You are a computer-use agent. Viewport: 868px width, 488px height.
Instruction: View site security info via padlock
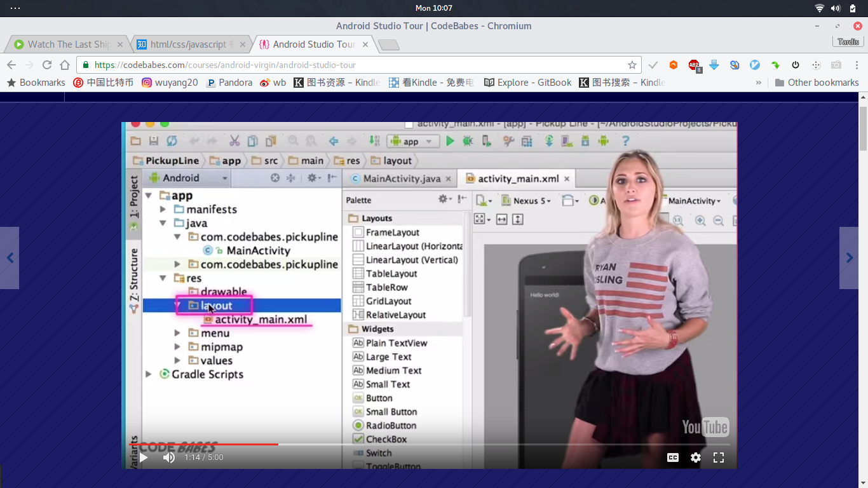pos(86,65)
